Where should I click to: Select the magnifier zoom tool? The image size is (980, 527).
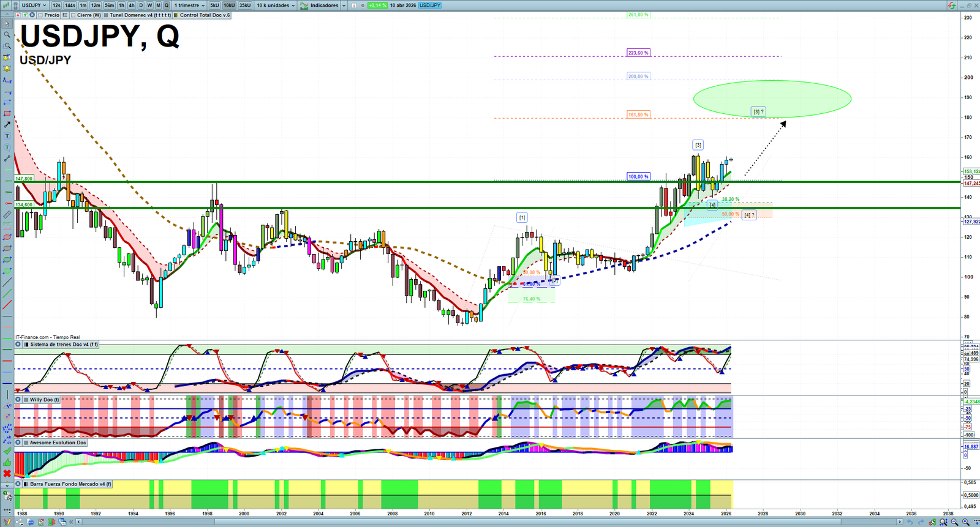click(7, 35)
